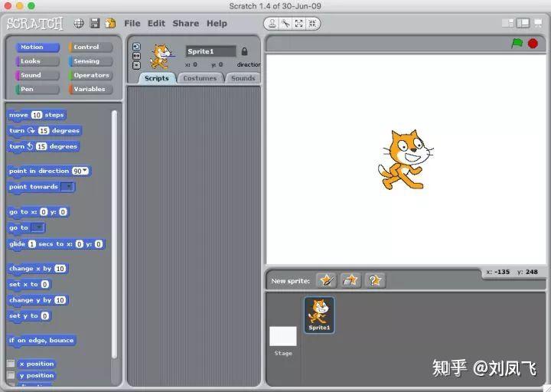Click the green flag to start
Image resolution: width=551 pixels, height=392 pixels.
pyautogui.click(x=517, y=44)
